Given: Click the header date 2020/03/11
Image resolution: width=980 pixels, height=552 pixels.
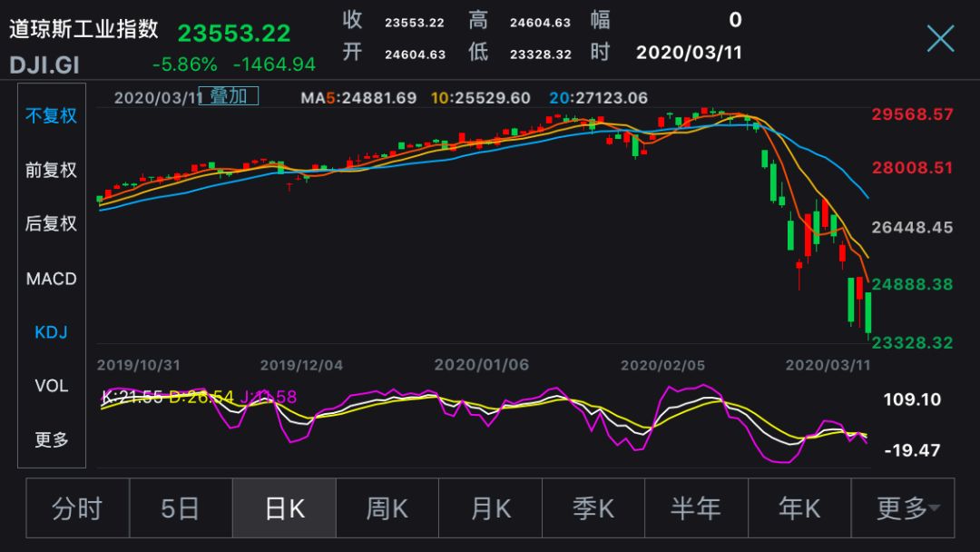Looking at the screenshot, I should [x=689, y=53].
